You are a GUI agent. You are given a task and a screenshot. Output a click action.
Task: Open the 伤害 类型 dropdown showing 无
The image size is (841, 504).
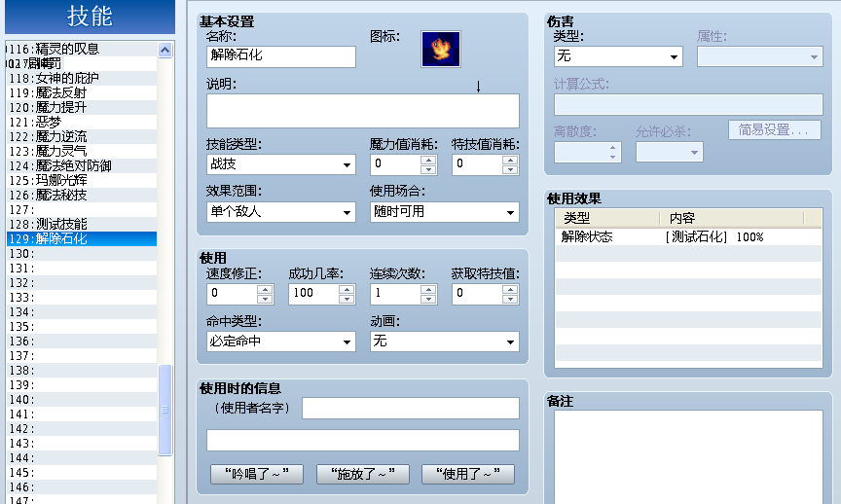click(618, 56)
